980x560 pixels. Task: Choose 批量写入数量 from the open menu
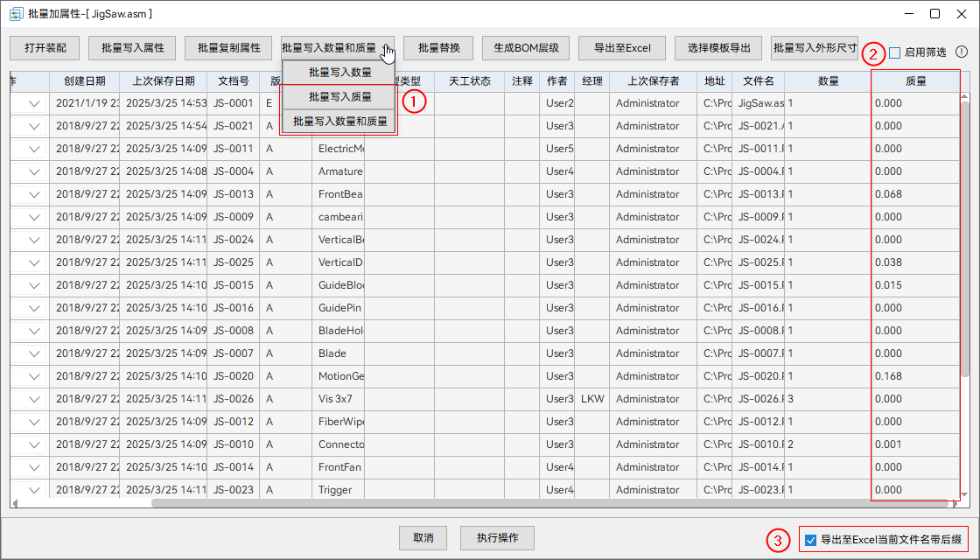tap(339, 73)
